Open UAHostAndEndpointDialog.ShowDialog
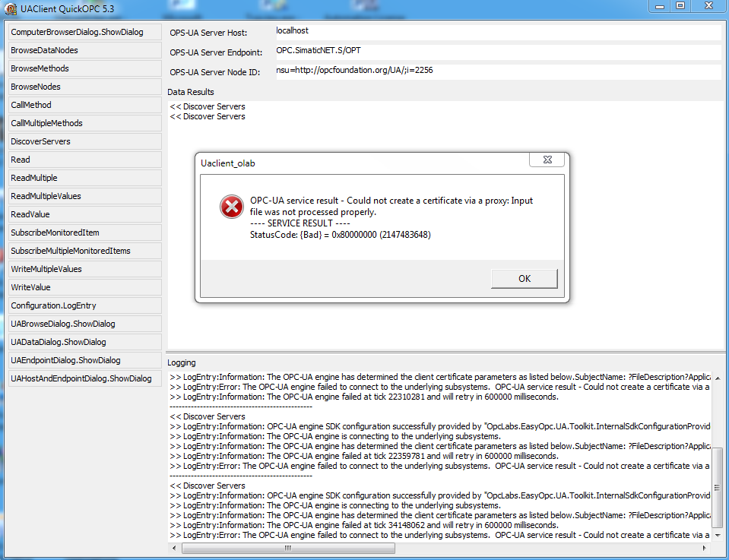 [85, 378]
